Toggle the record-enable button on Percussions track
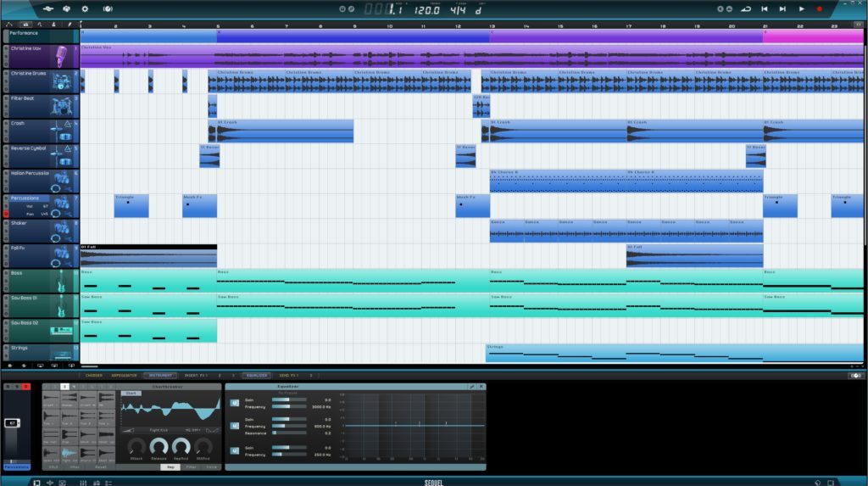Screen dimensions: 868x486 [6, 214]
